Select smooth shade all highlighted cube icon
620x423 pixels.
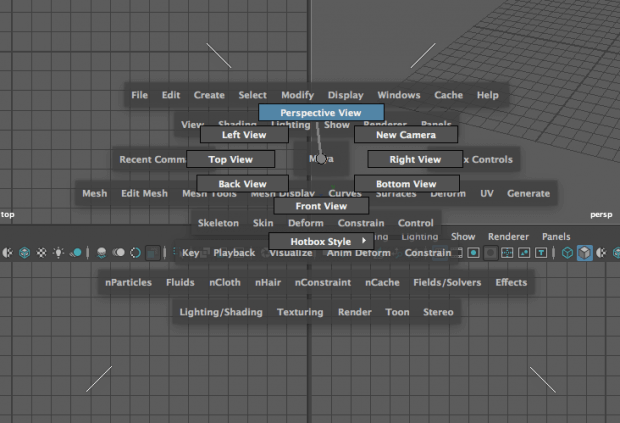584,252
